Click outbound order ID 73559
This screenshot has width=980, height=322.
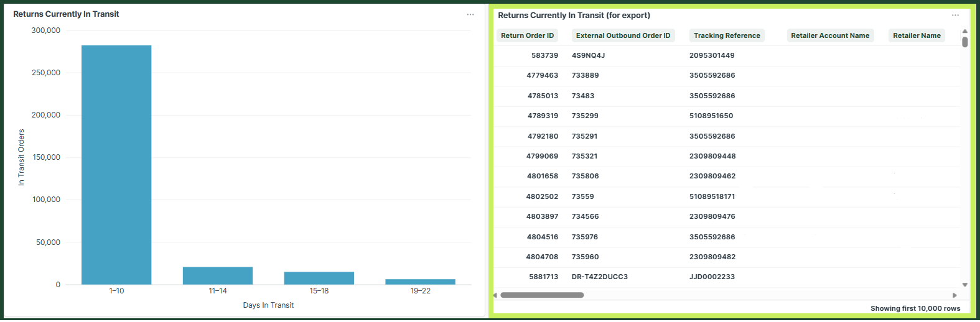click(x=582, y=196)
